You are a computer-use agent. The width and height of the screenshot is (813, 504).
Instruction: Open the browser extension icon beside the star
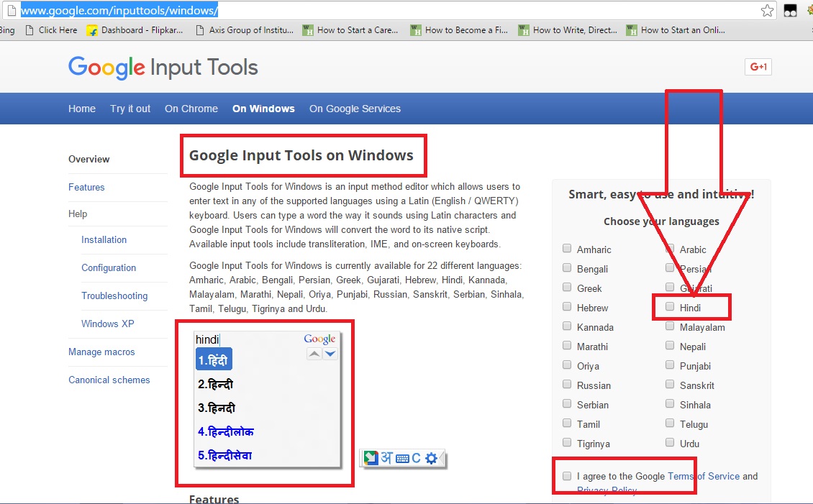pyautogui.click(x=790, y=10)
